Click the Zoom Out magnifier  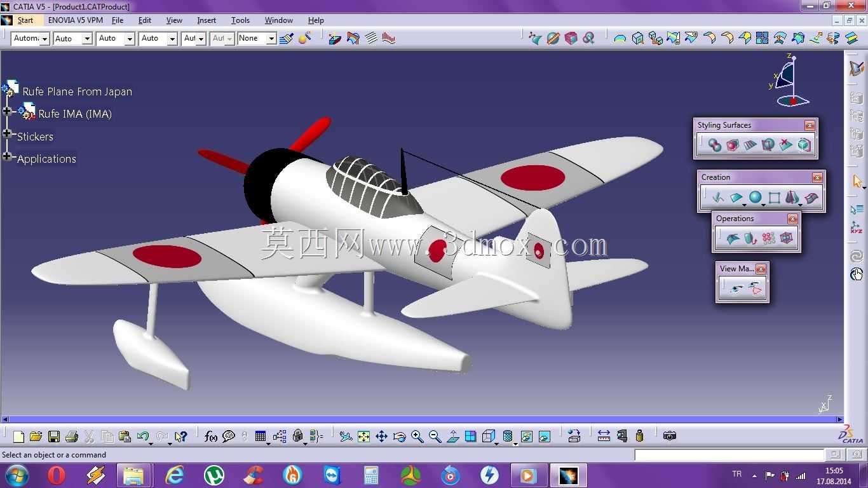click(x=435, y=436)
